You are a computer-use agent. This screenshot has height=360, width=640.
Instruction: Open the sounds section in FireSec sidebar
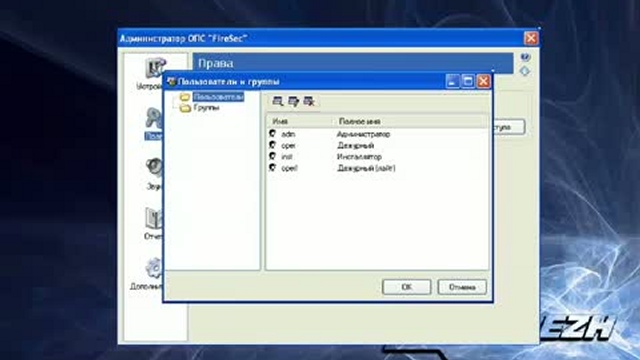pos(154,174)
